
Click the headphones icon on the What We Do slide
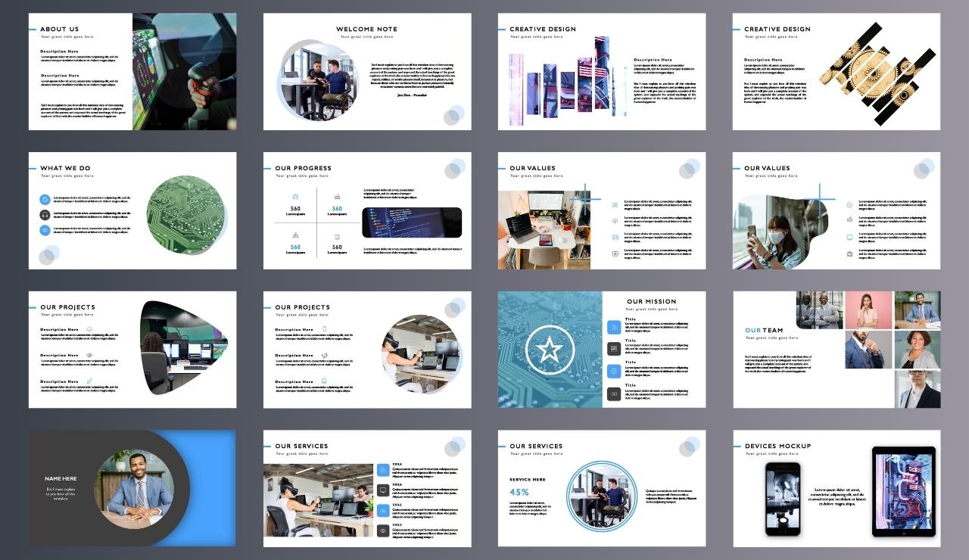pyautogui.click(x=45, y=215)
